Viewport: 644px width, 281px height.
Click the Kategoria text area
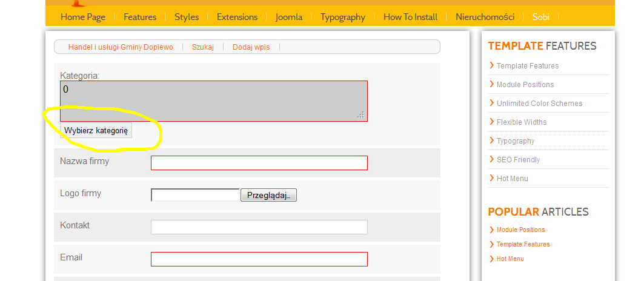pyautogui.click(x=214, y=101)
